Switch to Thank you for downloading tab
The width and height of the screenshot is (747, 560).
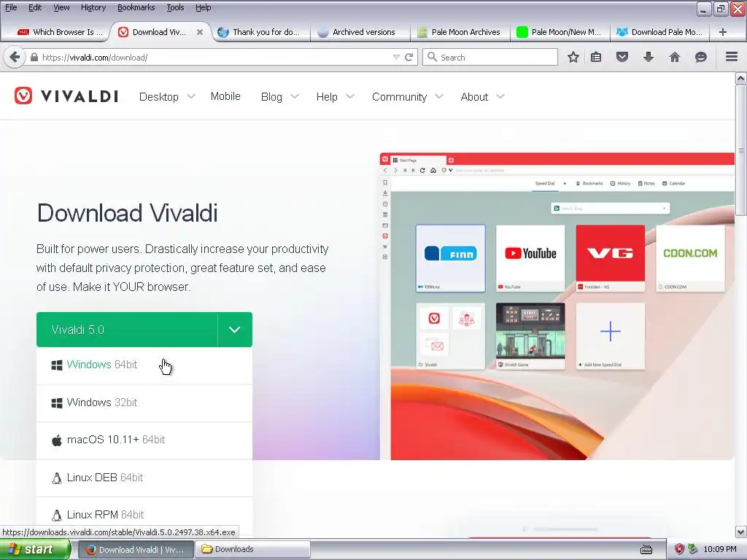[x=260, y=32]
